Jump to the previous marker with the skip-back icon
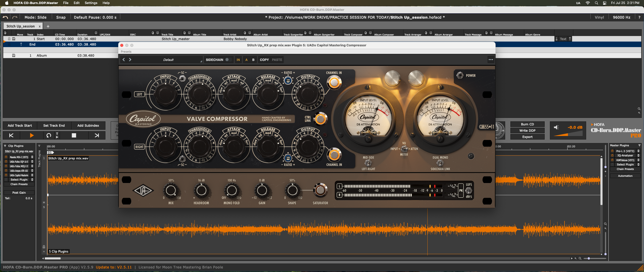Viewport: 644px width, 272px height. coord(11,135)
